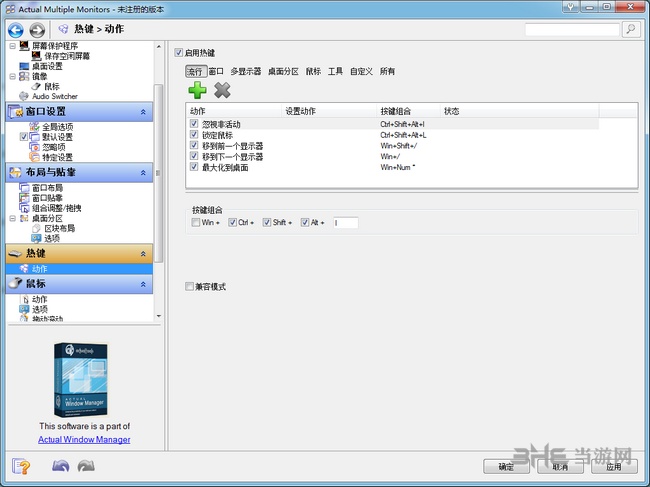Click 确定 button
The height and width of the screenshot is (487, 650).
(x=506, y=467)
